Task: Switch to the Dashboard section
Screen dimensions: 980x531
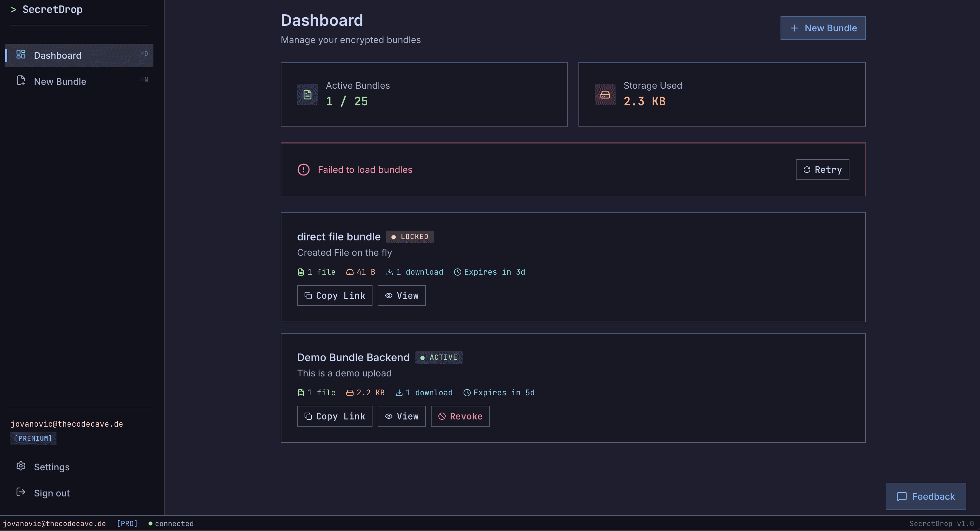Action: point(57,55)
